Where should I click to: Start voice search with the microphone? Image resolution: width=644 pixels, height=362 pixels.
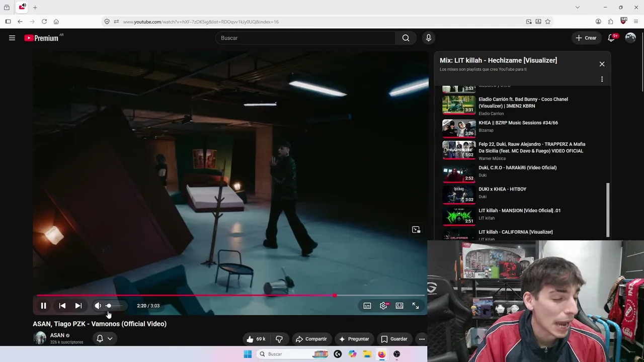(429, 38)
